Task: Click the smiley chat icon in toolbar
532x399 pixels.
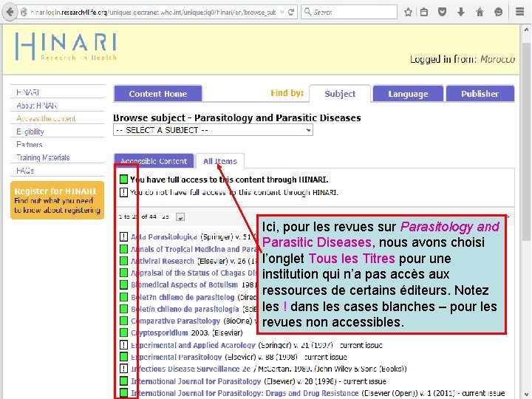Action: click(x=498, y=13)
